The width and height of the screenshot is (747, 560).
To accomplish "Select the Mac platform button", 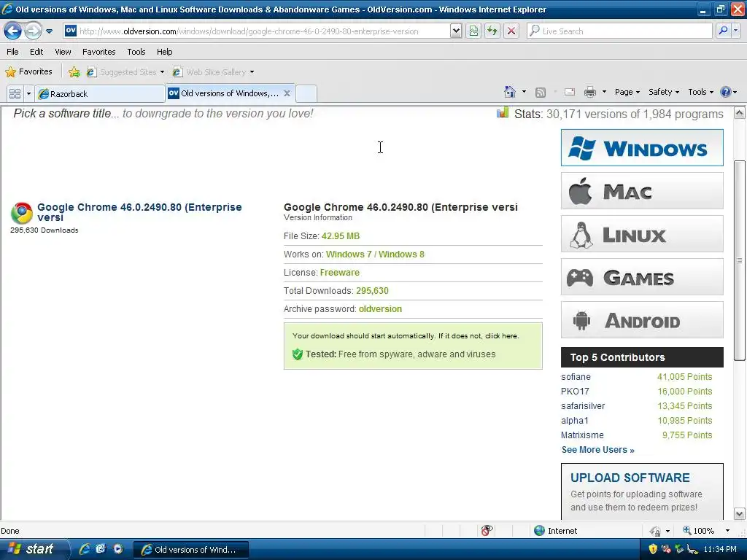I will tap(642, 191).
